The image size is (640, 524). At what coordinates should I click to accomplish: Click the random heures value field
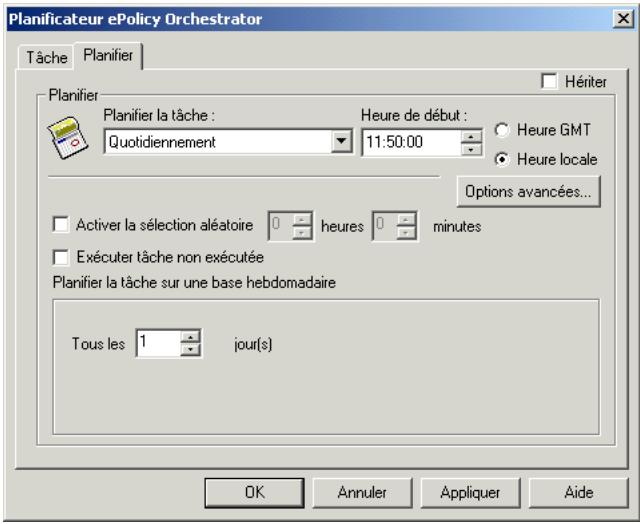click(280, 226)
